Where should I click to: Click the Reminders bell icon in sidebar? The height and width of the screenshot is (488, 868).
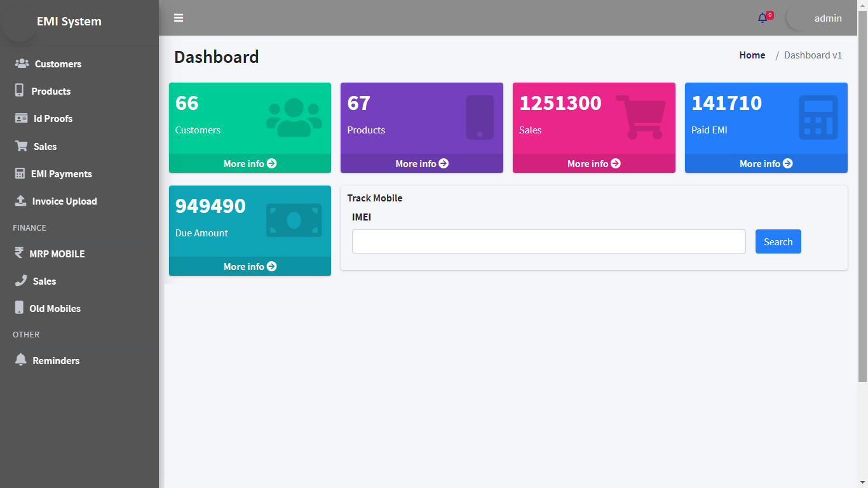coord(21,360)
